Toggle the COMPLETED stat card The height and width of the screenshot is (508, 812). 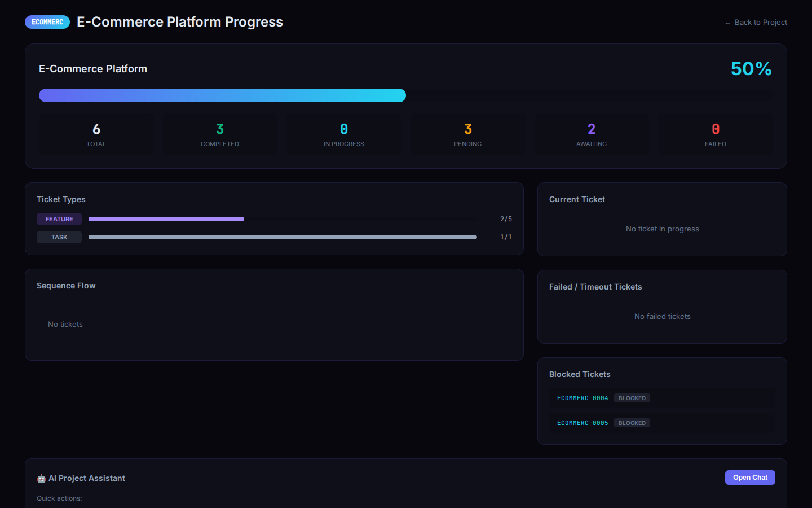tap(220, 134)
